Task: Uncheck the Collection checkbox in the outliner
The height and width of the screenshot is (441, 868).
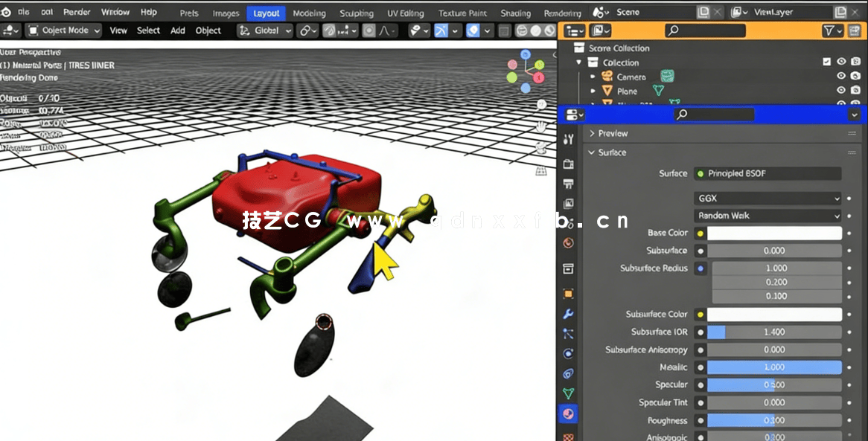Action: click(827, 62)
